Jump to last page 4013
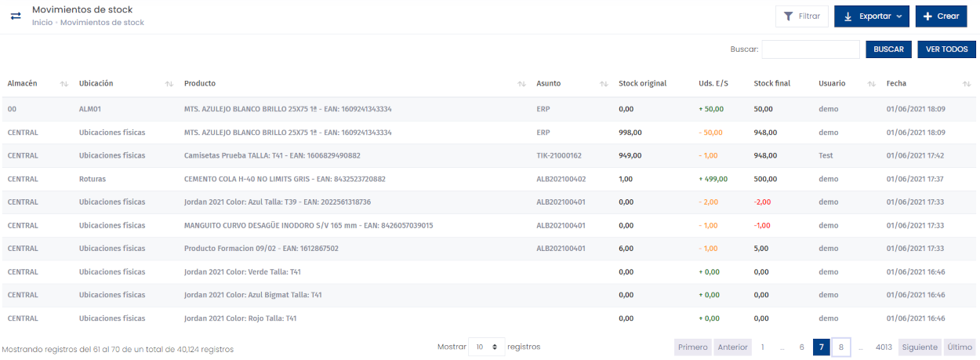The image size is (980, 360). [884, 347]
